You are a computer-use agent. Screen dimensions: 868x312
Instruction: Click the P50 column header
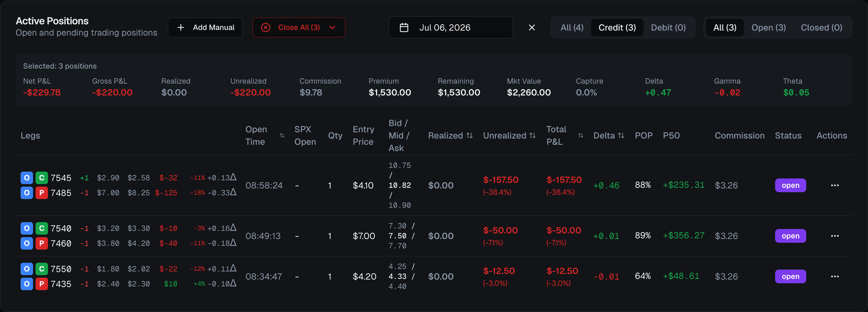click(x=671, y=136)
